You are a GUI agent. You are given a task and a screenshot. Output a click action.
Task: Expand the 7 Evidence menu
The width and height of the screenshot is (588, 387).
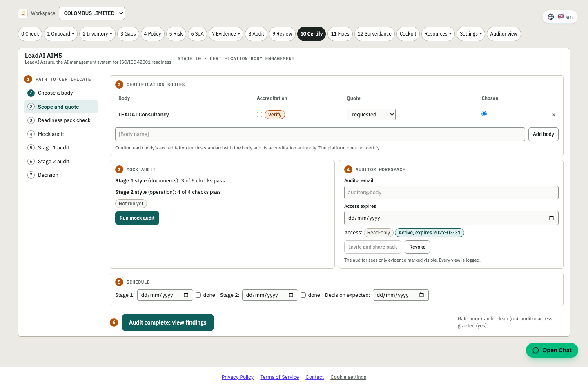[226, 34]
